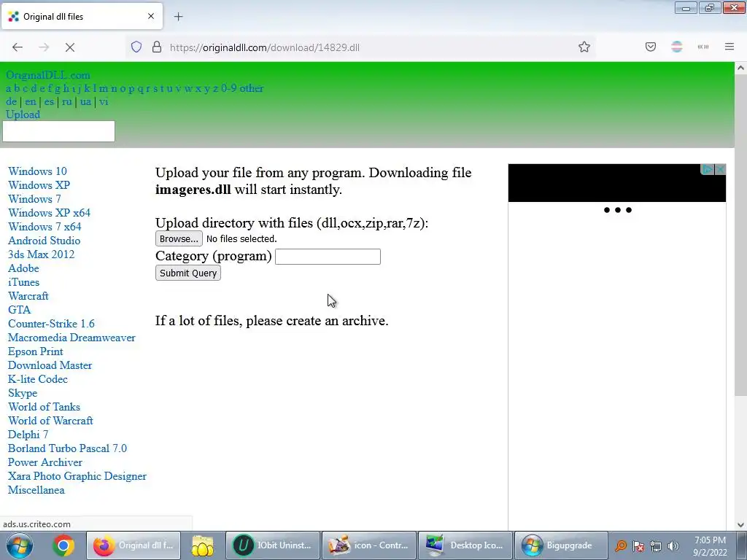Open the World of Tanks category
747x560 pixels.
[x=44, y=407]
